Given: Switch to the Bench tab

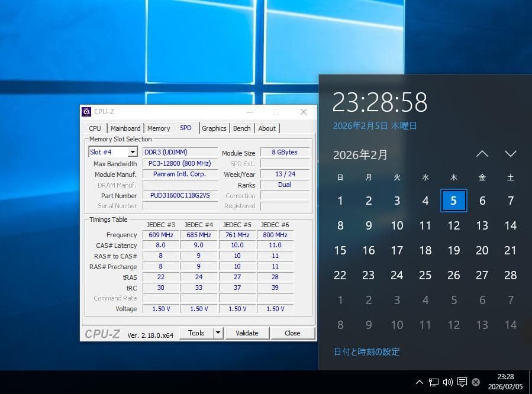Looking at the screenshot, I should 241,128.
